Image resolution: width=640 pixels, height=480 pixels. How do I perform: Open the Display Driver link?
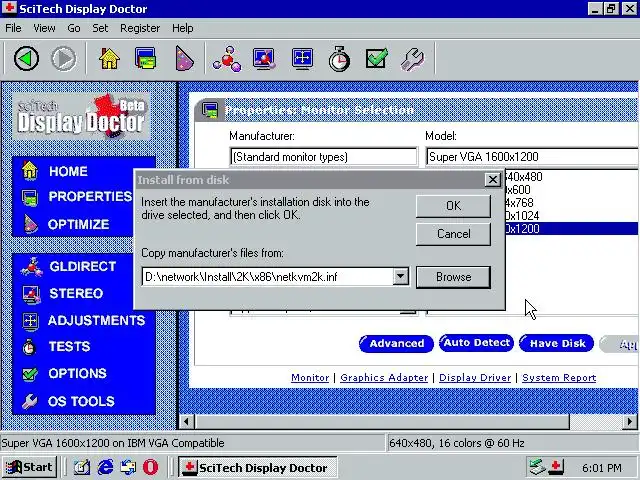tap(475, 378)
